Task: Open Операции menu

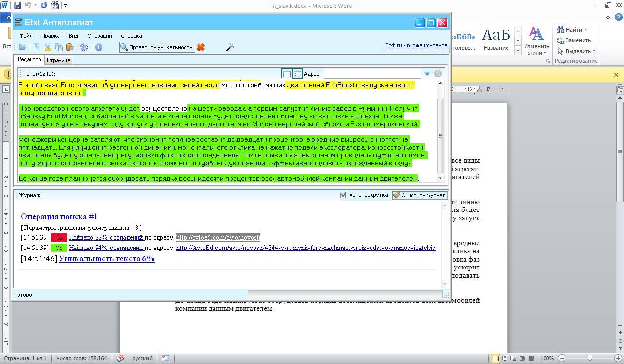Action: (x=99, y=36)
